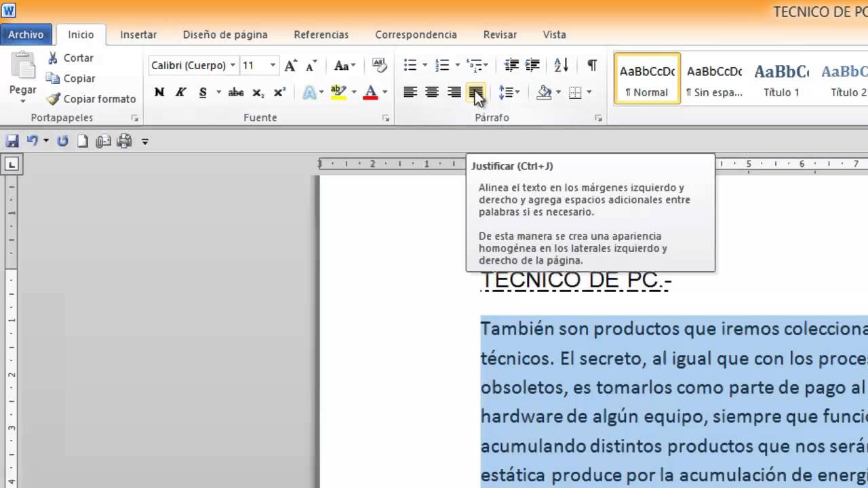Switch to the Insertar tab
This screenshot has height=488, width=868.
[138, 35]
